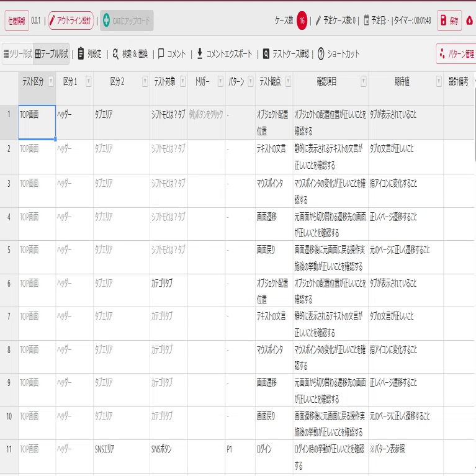The image size is (476, 476).
Task: Click コメントエクスポート download option
Action: coord(225,54)
